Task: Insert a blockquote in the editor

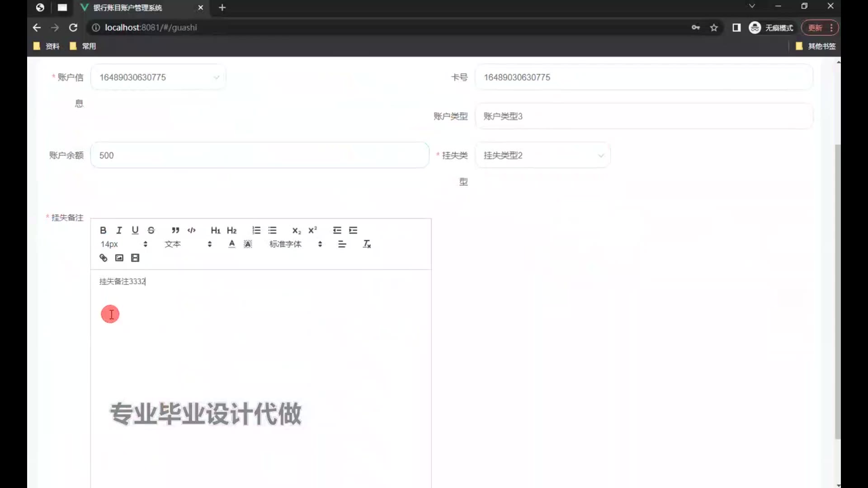Action: click(x=175, y=230)
